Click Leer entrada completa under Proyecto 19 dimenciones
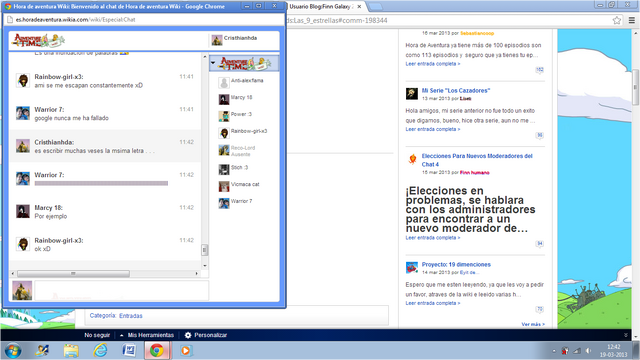 point(433,303)
